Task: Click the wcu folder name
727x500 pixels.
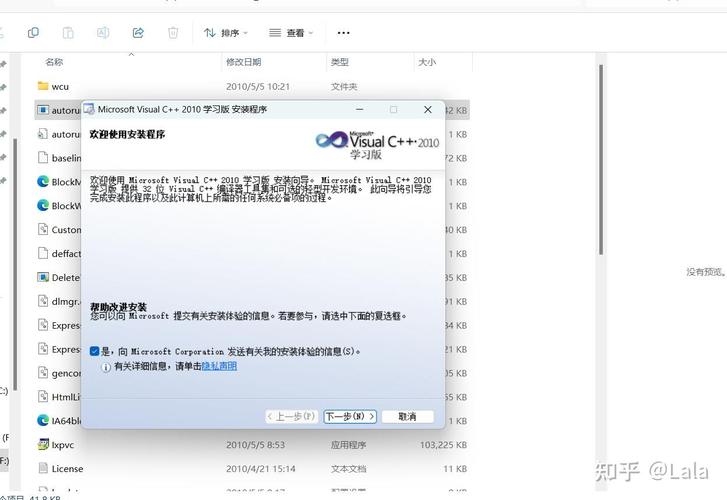Action: click(x=60, y=86)
